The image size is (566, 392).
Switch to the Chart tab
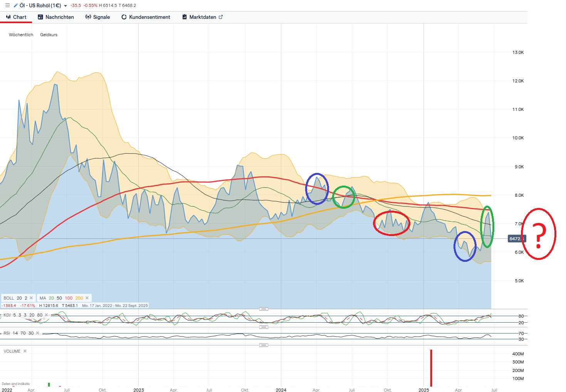[x=16, y=17]
